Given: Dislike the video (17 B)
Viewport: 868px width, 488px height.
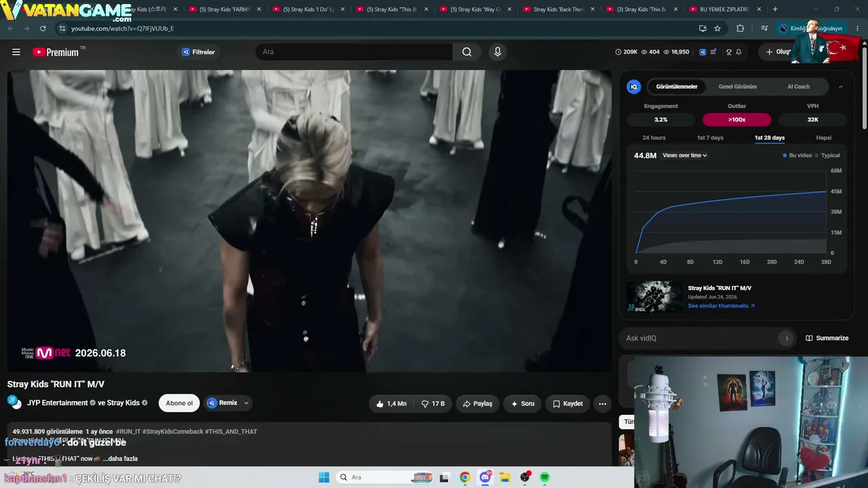Looking at the screenshot, I should (433, 403).
